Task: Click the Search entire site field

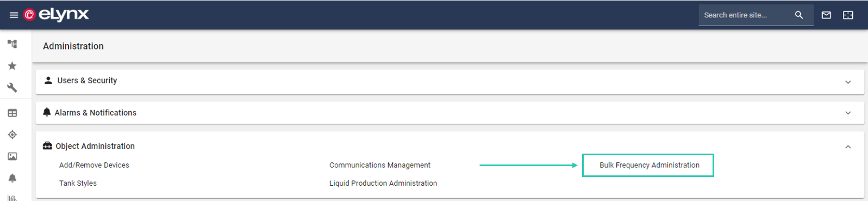Action: [x=746, y=15]
